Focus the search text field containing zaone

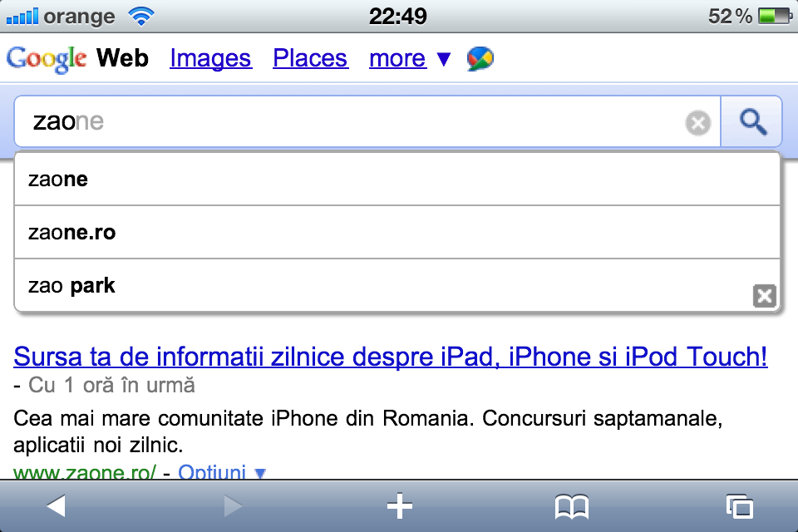point(367,121)
